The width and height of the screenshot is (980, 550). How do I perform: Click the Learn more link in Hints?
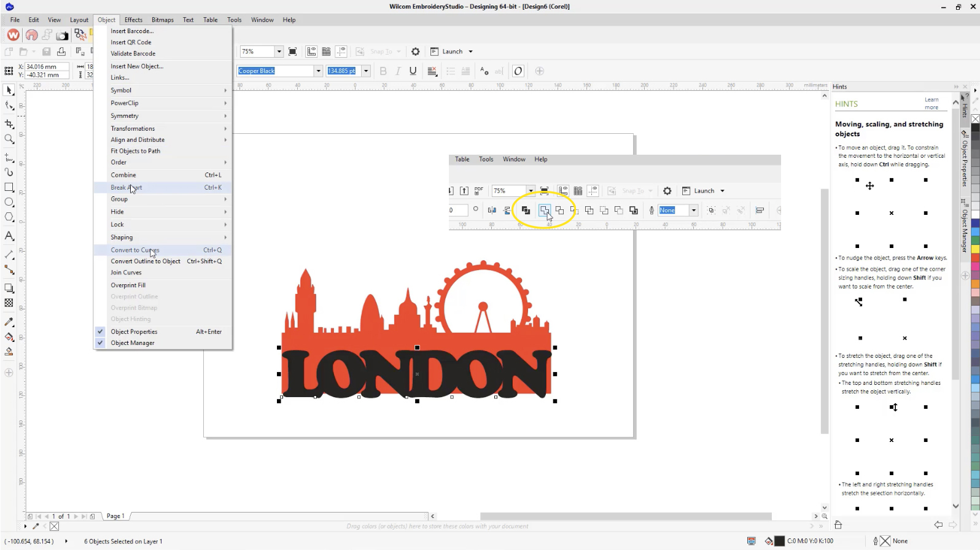point(931,103)
